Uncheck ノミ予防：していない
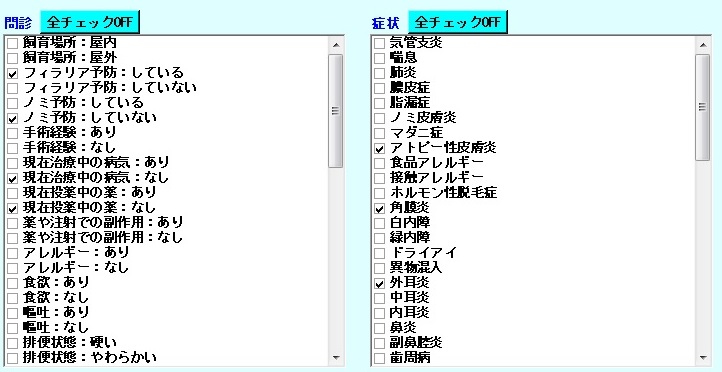 13,119
